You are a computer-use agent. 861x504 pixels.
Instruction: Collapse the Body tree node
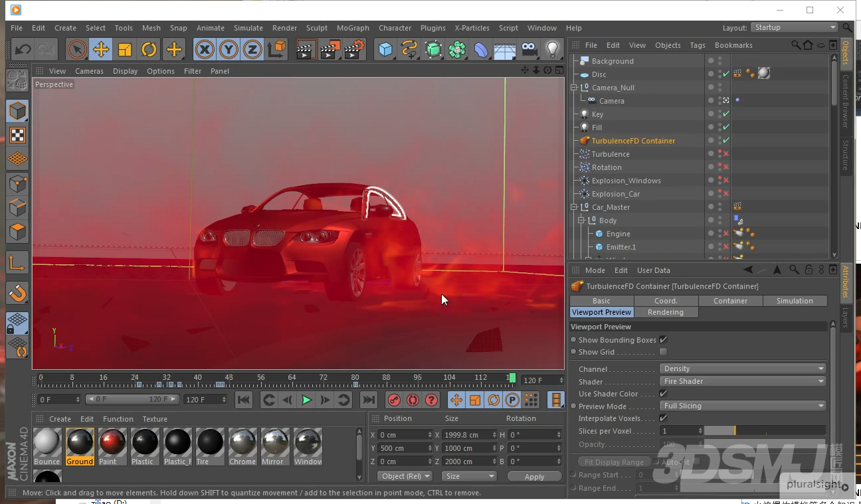click(x=581, y=220)
